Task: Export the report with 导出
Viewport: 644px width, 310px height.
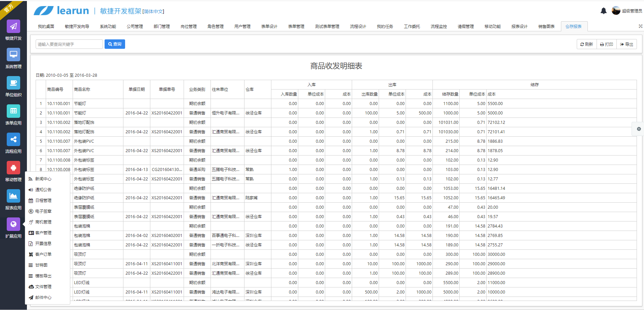Action: (627, 44)
